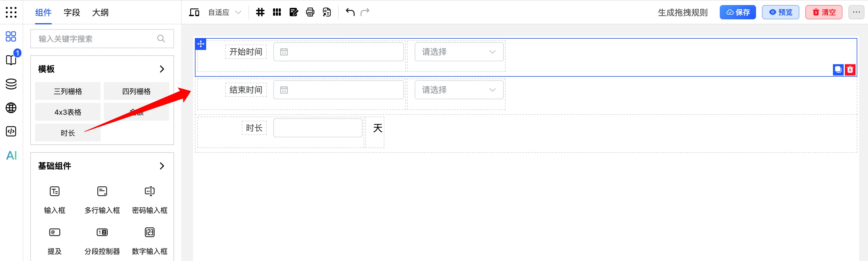Click the hash grid toolbar icon
Image resolution: width=868 pixels, height=261 pixels.
click(260, 12)
